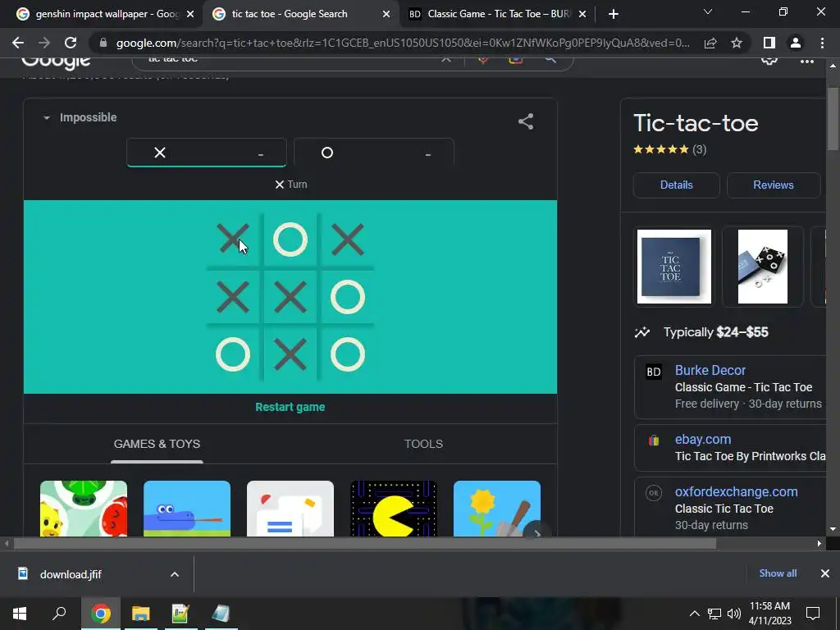This screenshot has width=840, height=630.
Task: Click the share icon in the tic tac toe card
Action: (526, 121)
